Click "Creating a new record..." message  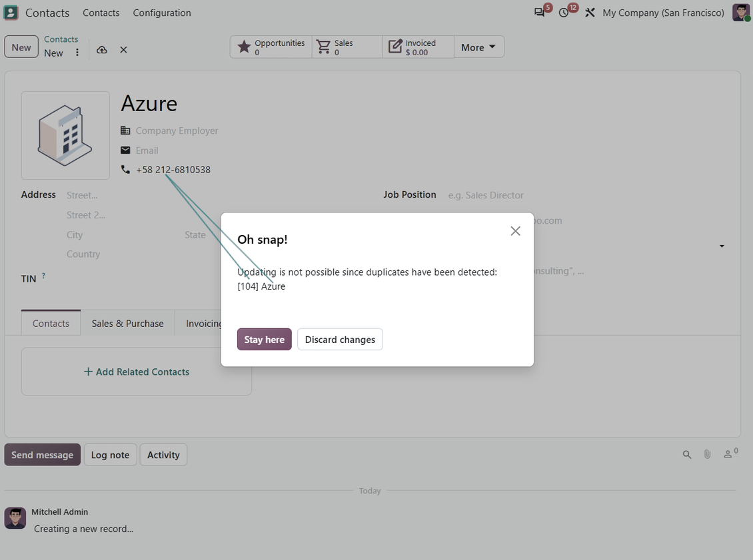[x=83, y=529]
